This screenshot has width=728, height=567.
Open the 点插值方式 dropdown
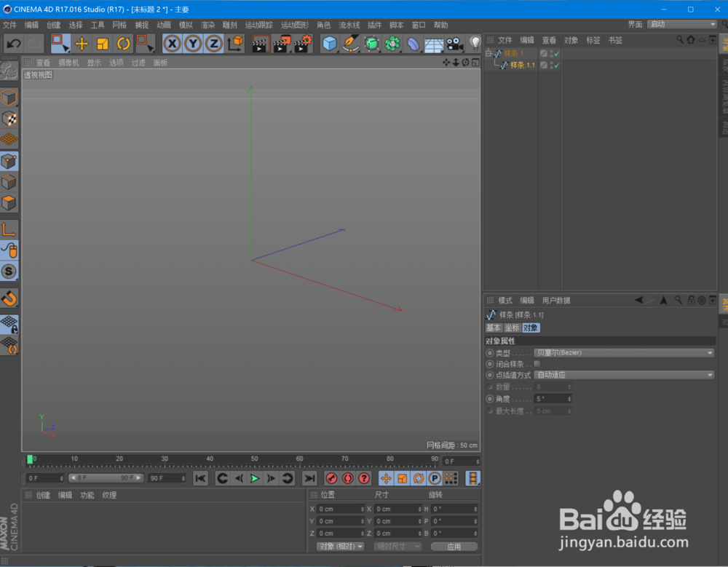pyautogui.click(x=624, y=375)
